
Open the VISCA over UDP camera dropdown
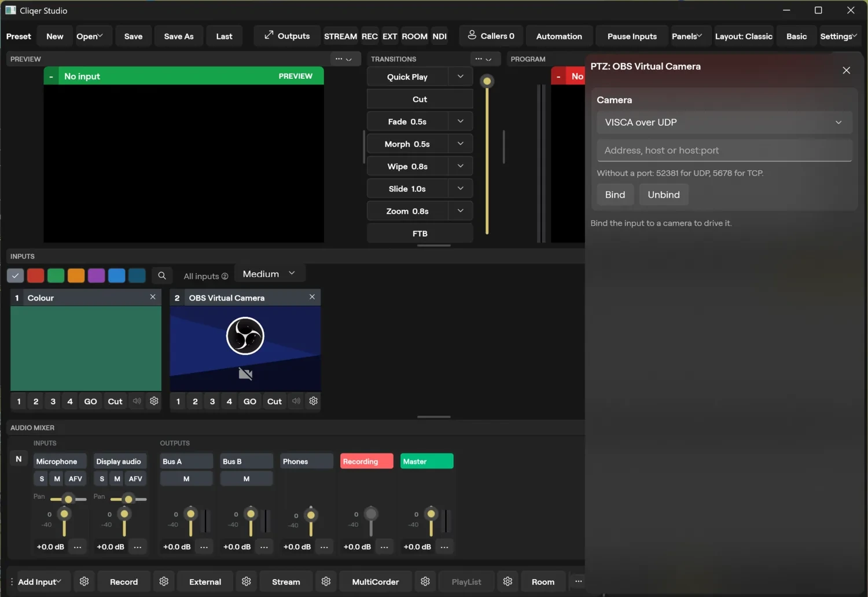724,122
